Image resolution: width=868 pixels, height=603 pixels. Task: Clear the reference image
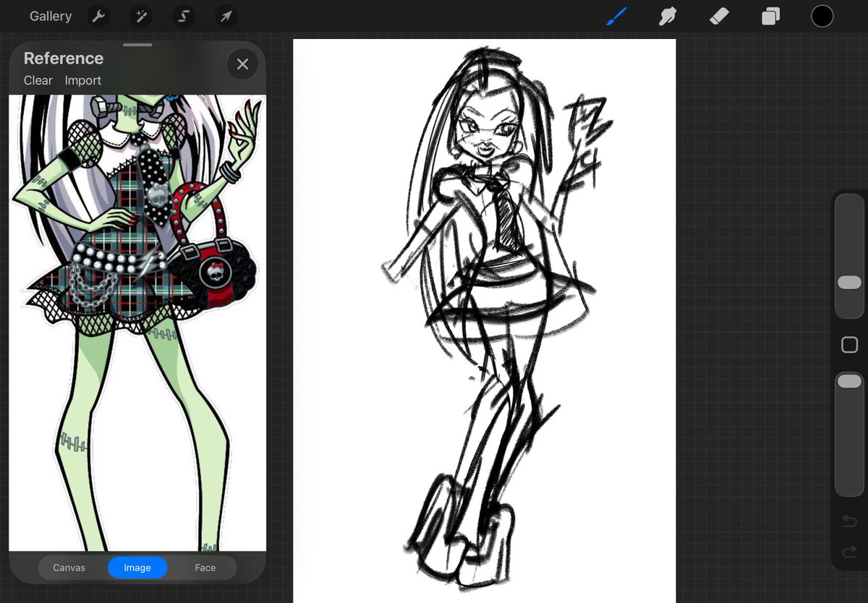pos(38,80)
